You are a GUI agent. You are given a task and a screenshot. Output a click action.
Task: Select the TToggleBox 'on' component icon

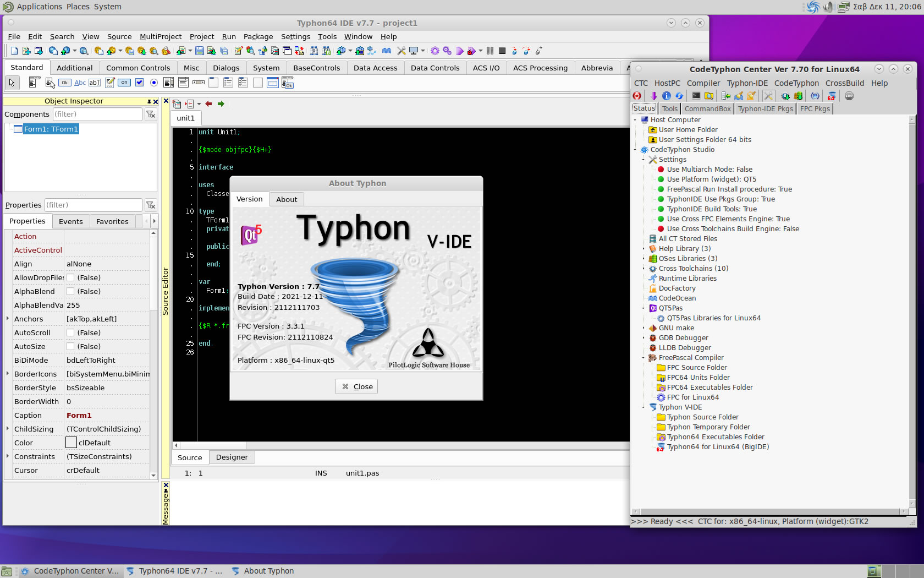pos(124,83)
